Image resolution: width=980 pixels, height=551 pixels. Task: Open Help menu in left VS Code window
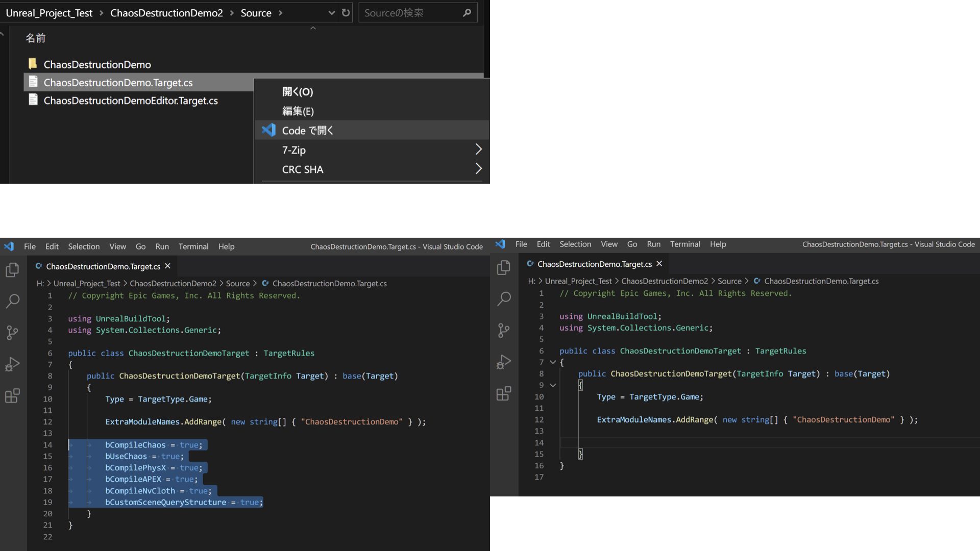226,246
